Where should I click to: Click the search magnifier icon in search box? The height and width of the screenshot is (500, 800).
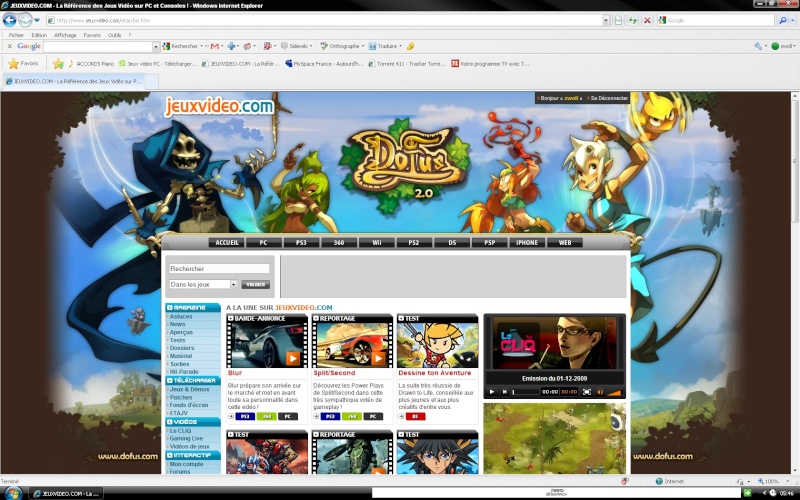782,20
